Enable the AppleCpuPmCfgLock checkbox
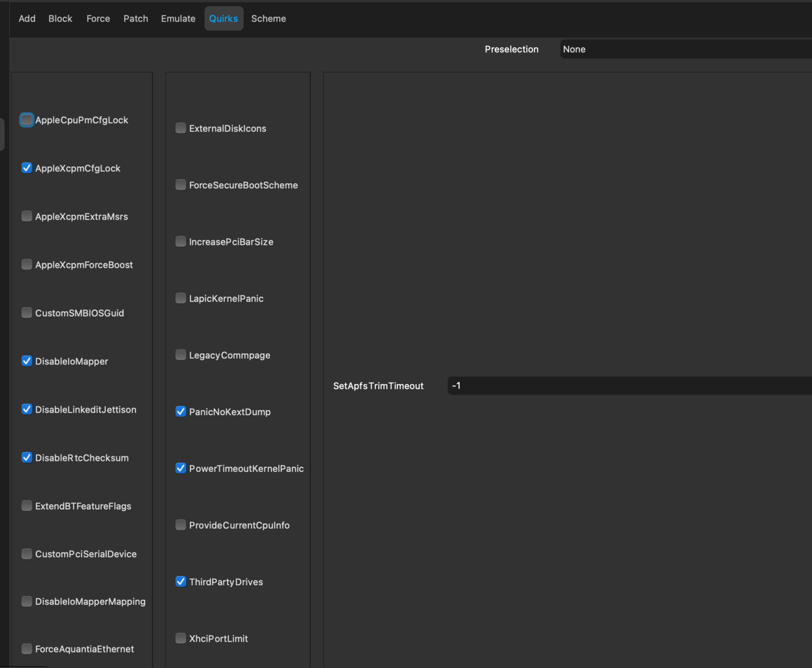The width and height of the screenshot is (812, 668). pos(27,120)
